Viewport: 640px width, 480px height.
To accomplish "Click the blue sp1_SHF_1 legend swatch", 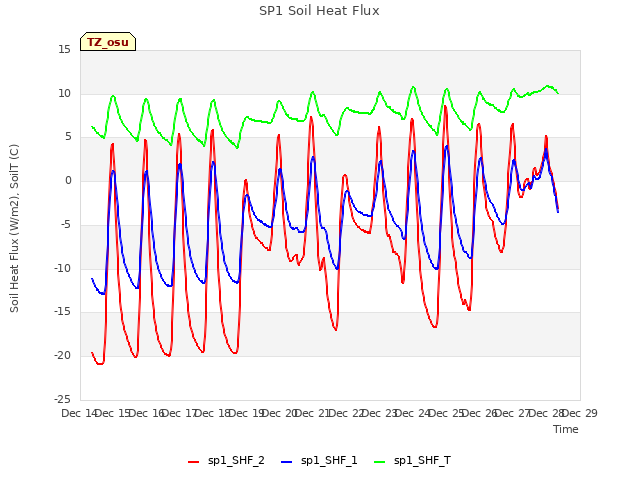I will pyautogui.click(x=287, y=462).
